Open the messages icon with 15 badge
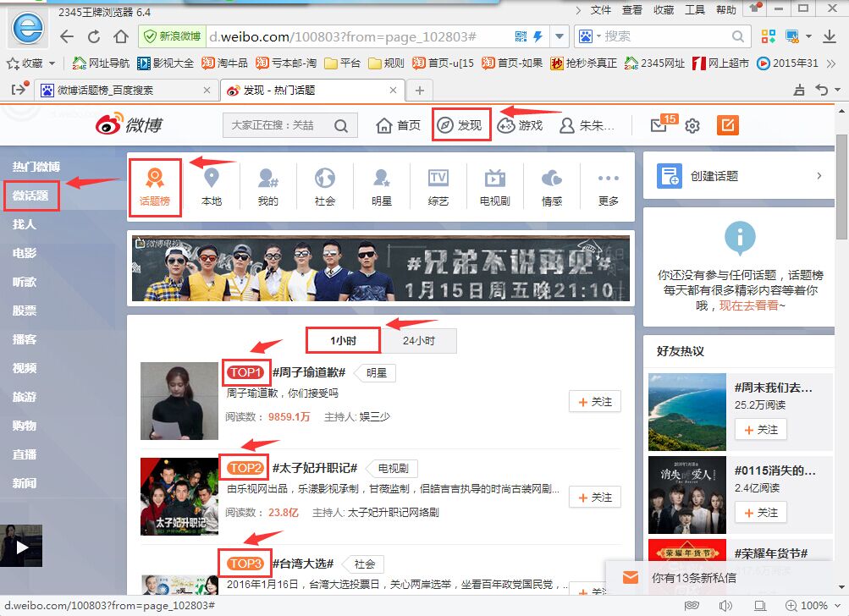This screenshot has width=849, height=616. [663, 124]
